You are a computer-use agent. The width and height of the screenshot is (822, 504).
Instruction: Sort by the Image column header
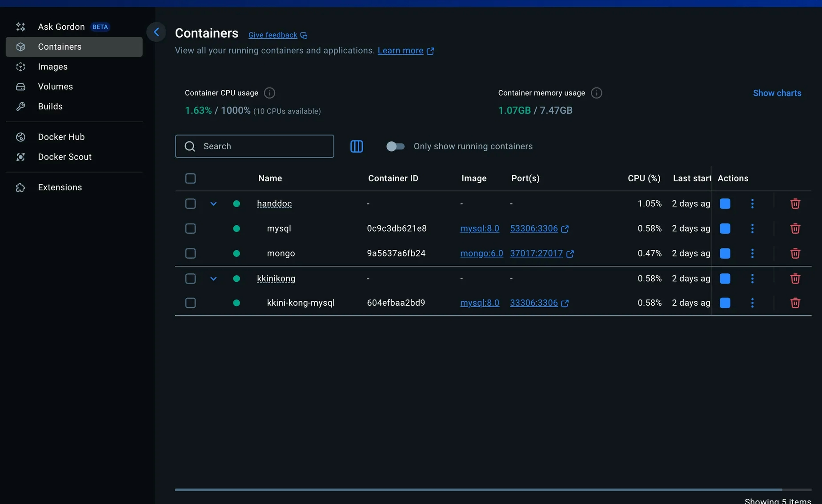[x=474, y=178]
